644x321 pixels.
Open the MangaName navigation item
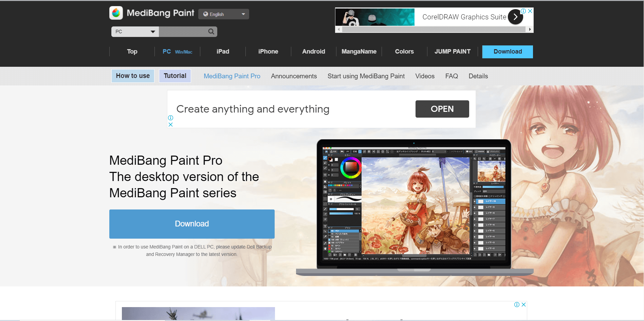pos(359,52)
